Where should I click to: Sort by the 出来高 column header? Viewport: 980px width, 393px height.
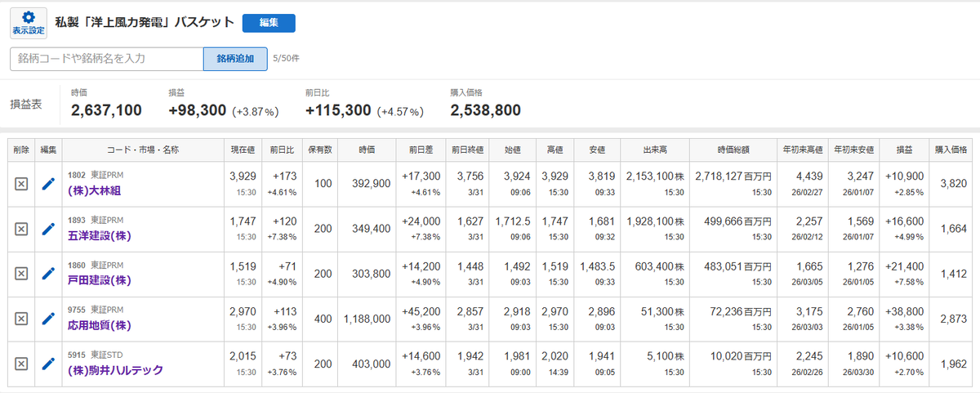pyautogui.click(x=655, y=150)
